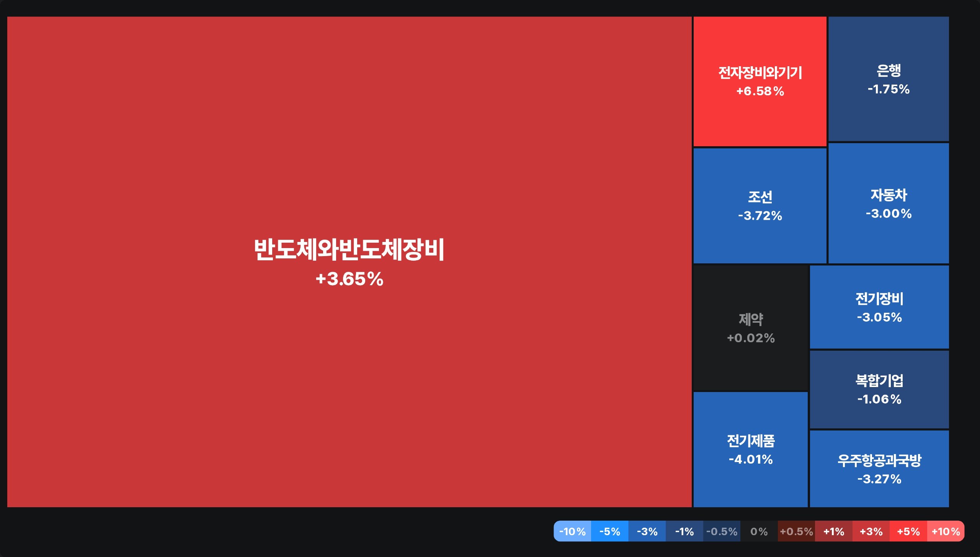The image size is (980, 557).
Task: Select the +3% legend color
Action: click(x=871, y=531)
